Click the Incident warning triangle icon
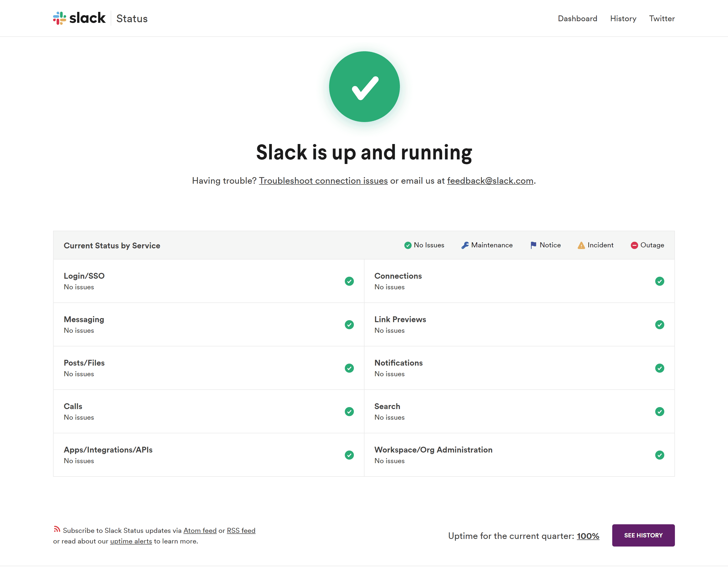728x568 pixels. 581,245
